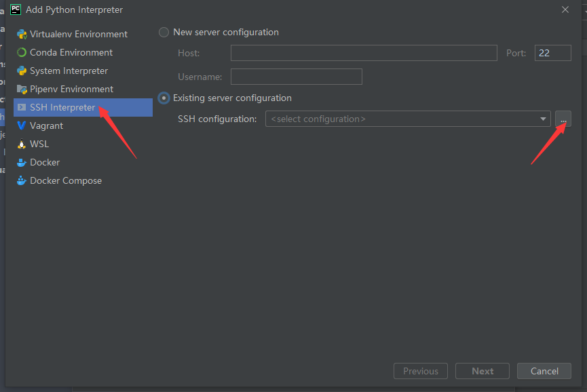
Task: Switch to the Vagrant entry
Action: (83, 126)
